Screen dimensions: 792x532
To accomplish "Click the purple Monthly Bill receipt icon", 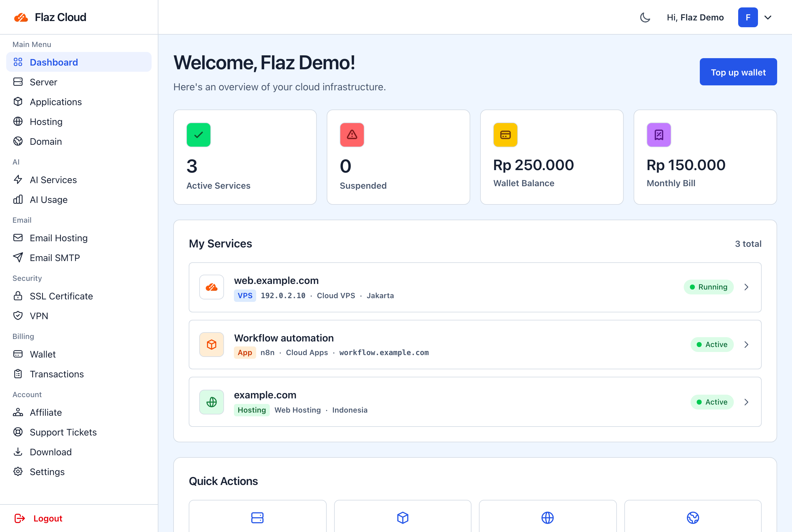I will [x=659, y=135].
